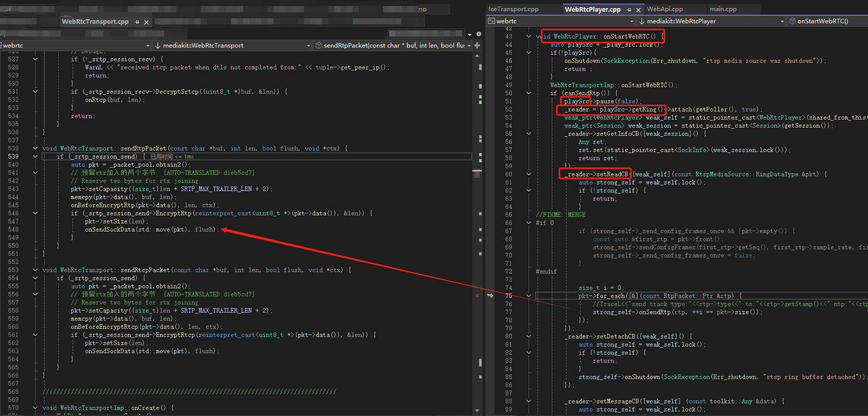This screenshot has height=416, width=868.
Task: Click the left editor's scroll down arrow
Action: (x=477, y=410)
